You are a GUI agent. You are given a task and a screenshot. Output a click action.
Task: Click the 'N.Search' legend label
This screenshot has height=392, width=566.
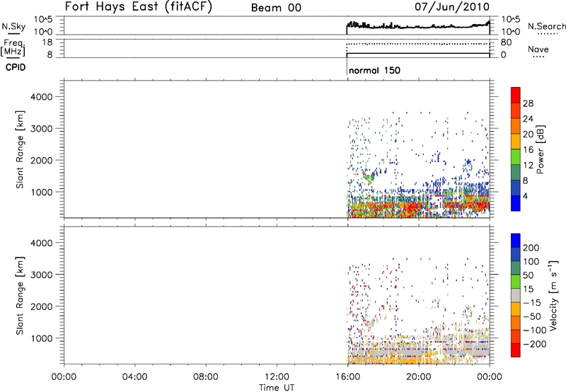coord(547,26)
